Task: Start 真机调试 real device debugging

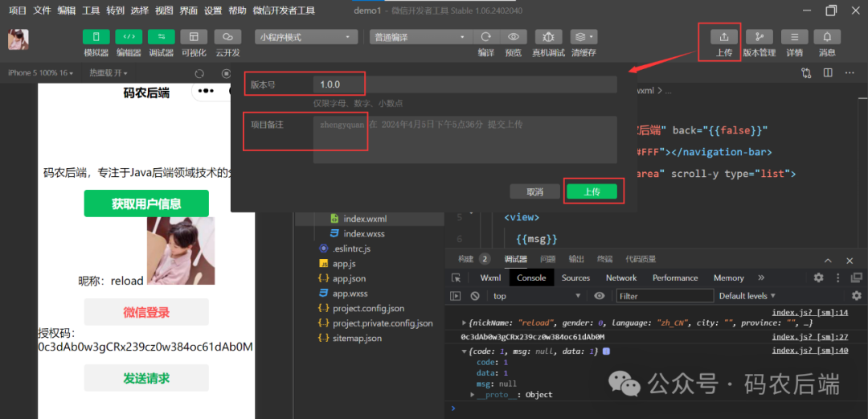Action: click(549, 36)
